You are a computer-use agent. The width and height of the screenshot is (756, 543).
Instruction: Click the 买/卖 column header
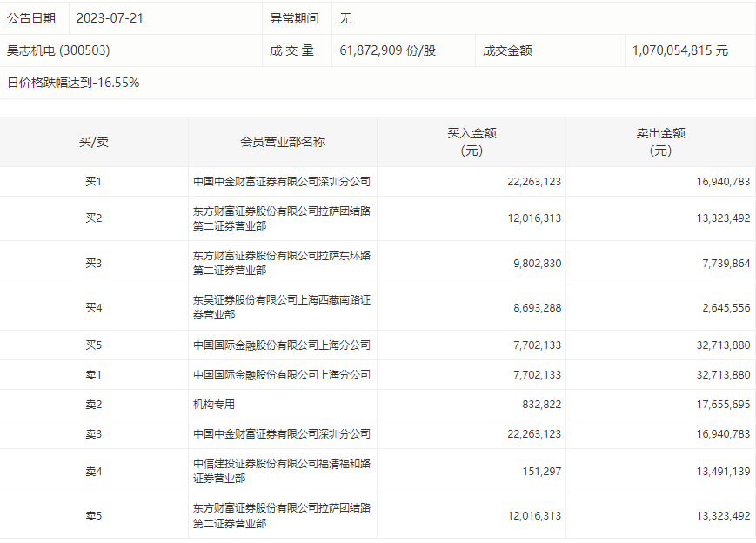coord(94,142)
